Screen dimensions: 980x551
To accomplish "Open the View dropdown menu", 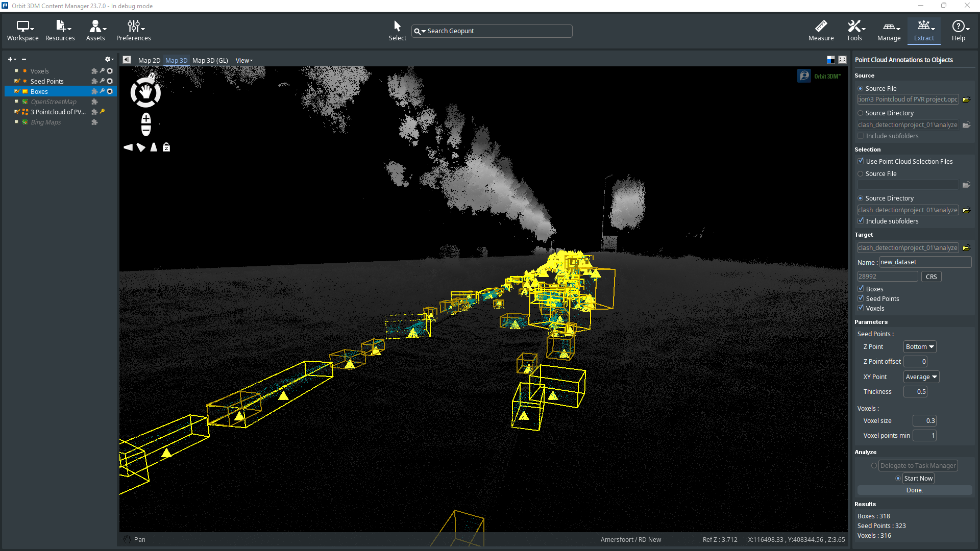I will coord(244,60).
